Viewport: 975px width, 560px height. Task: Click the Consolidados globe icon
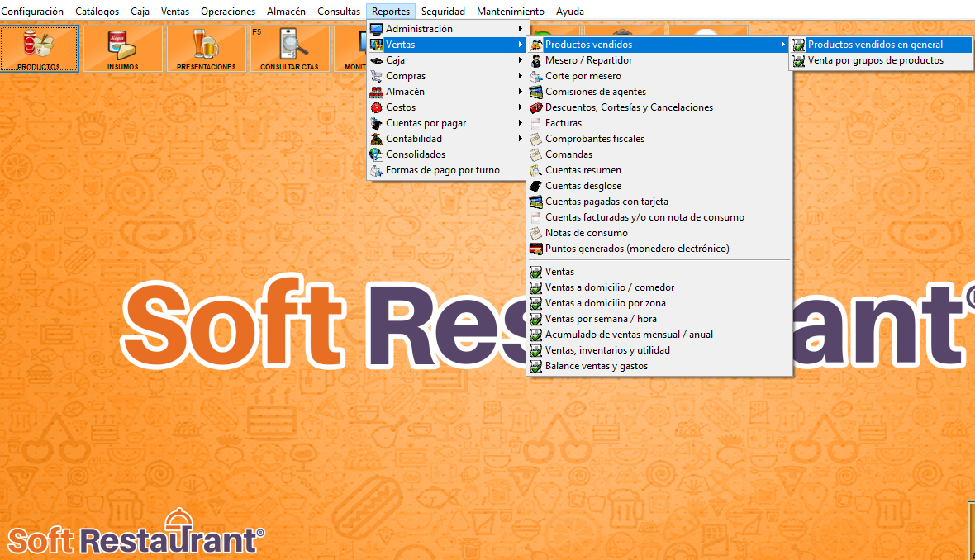tap(376, 154)
